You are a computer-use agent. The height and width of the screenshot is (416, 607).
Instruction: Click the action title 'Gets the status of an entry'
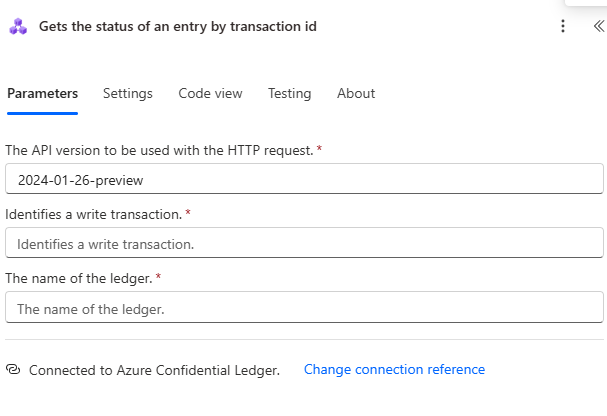[177, 27]
